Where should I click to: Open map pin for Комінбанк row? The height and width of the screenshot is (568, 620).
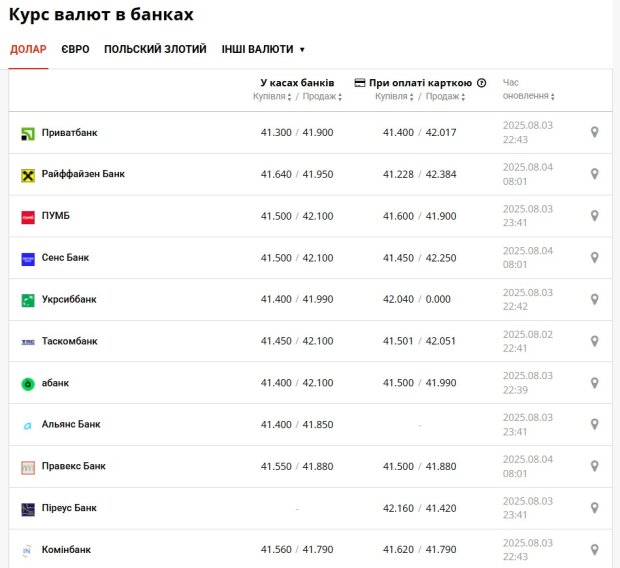594,550
